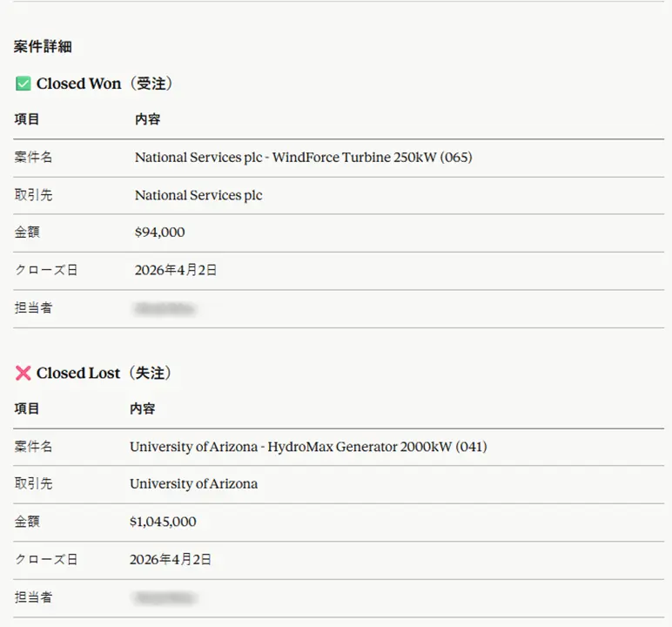Click the blurred 担当者 value in Closed Won
This screenshot has height=627, width=672.
point(165,308)
